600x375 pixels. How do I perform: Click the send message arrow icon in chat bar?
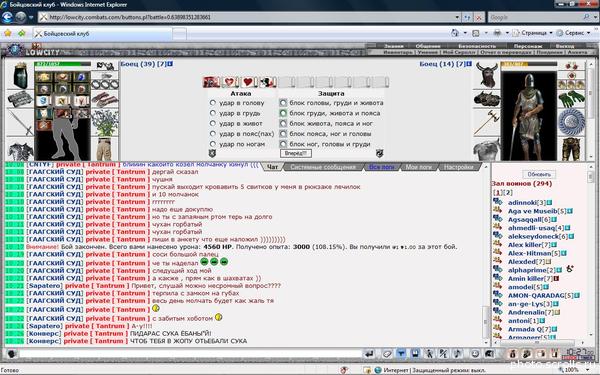click(x=368, y=354)
